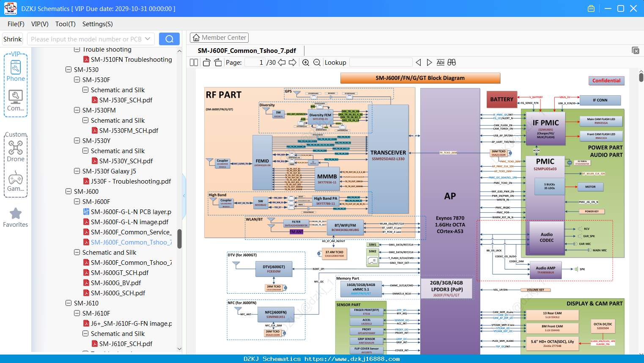Collapse the SM-J530Y tree node
Screen dimensions: 644x363
[77, 140]
